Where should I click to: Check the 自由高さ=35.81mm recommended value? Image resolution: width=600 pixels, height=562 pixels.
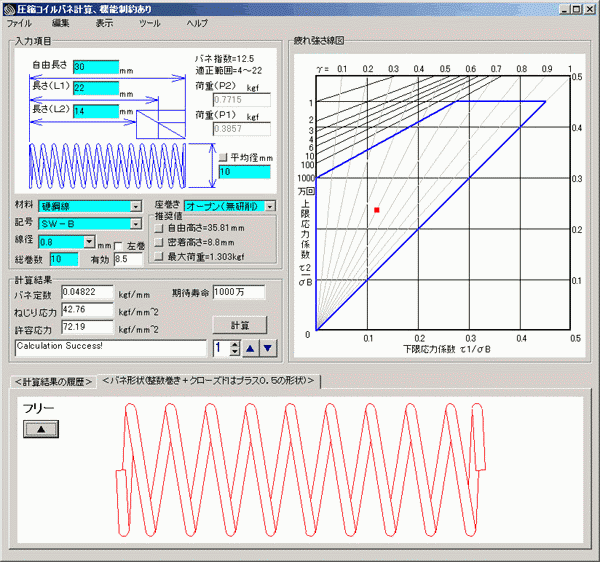tap(157, 228)
